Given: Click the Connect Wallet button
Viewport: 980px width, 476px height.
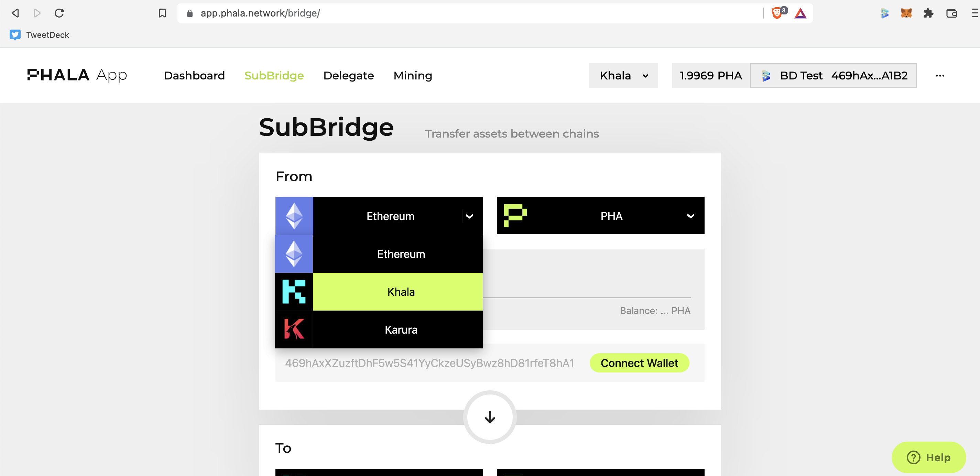Looking at the screenshot, I should click(x=639, y=363).
